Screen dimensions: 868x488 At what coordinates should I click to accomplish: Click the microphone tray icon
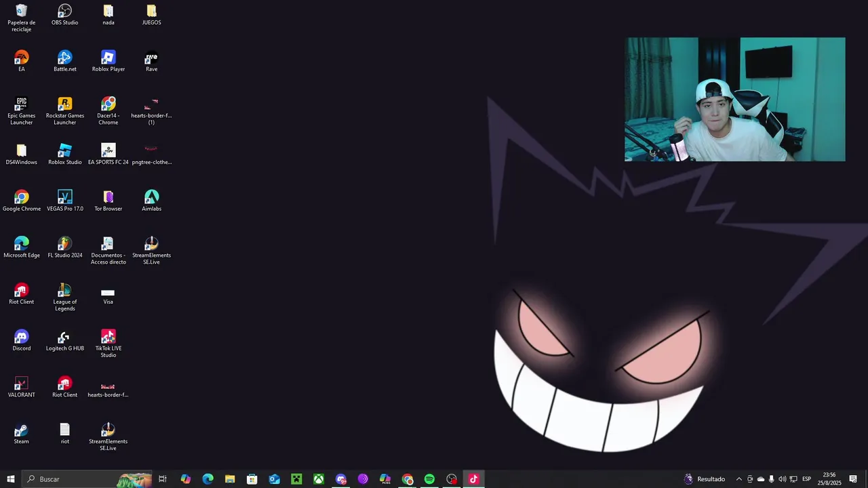click(772, 479)
